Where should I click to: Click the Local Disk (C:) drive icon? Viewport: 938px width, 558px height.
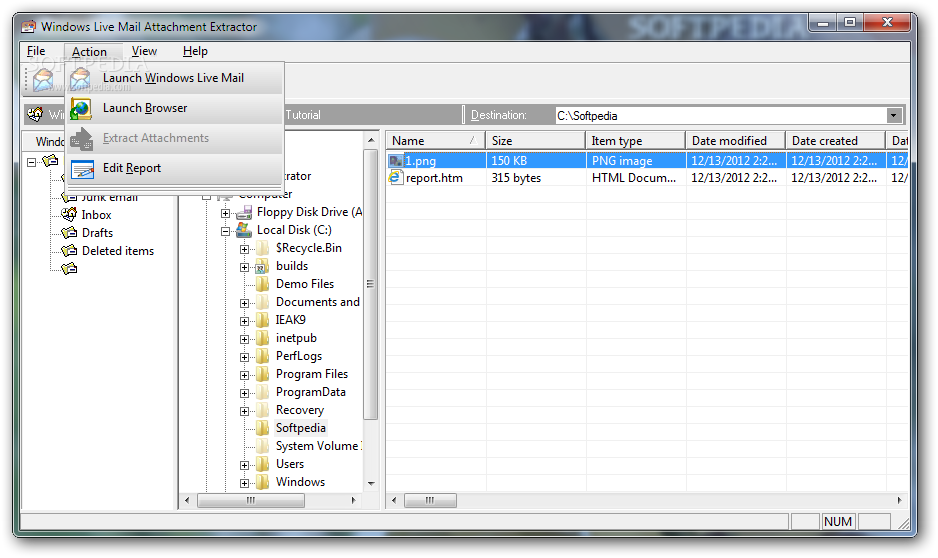point(244,230)
